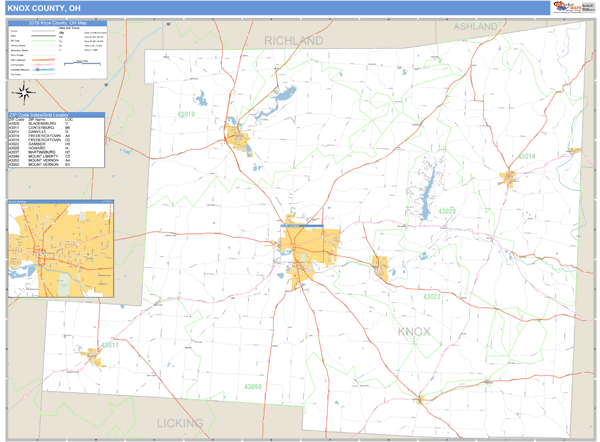
Task: Click the Mount Vernon city area
Action: pyautogui.click(x=310, y=245)
